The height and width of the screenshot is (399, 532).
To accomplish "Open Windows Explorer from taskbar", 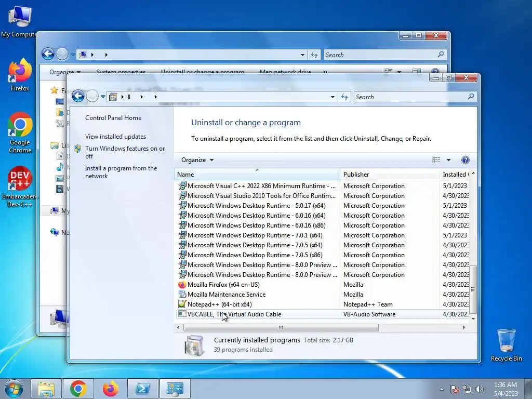I will click(x=46, y=389).
